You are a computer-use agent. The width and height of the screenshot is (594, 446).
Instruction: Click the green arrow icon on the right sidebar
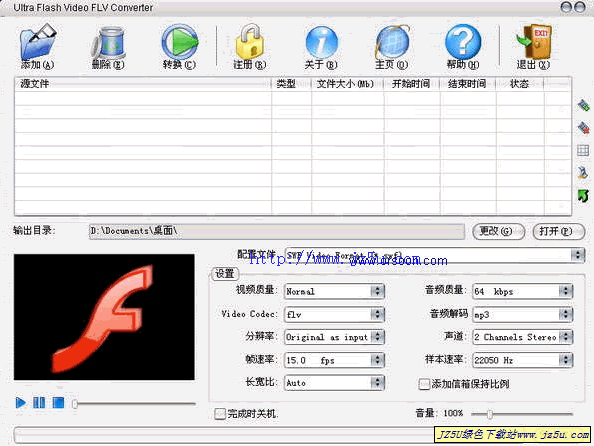(583, 196)
